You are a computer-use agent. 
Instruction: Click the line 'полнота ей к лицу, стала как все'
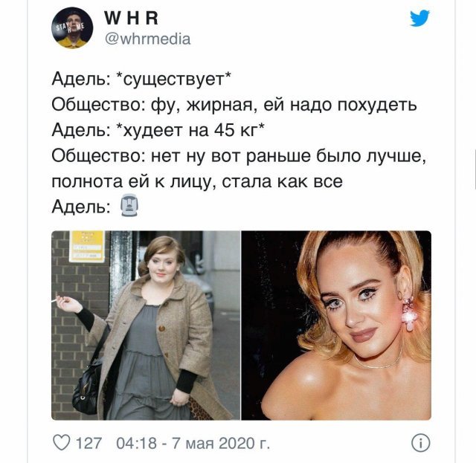click(197, 182)
